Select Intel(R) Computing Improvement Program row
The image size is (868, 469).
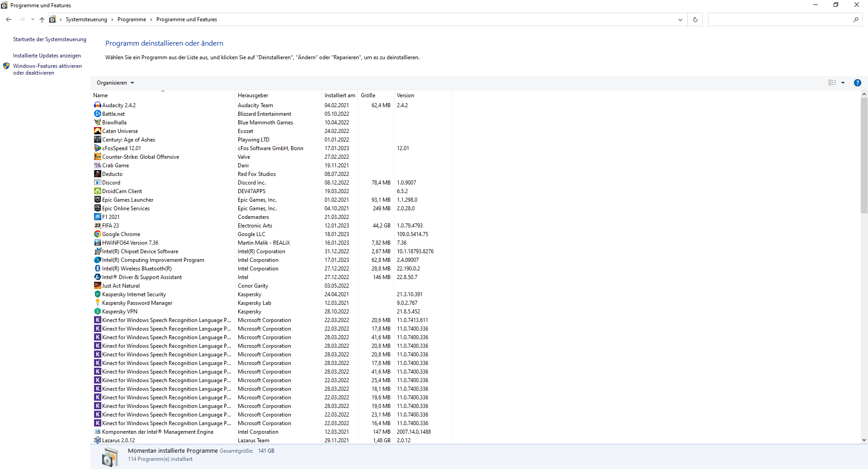click(272, 260)
